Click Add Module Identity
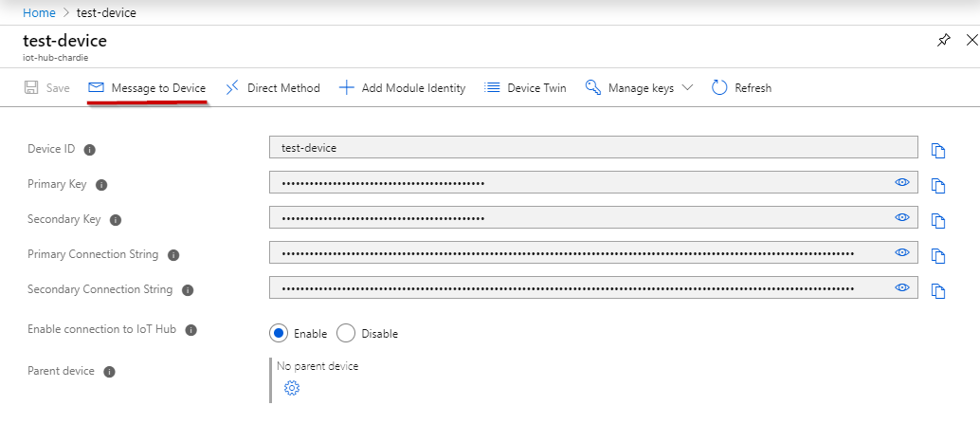Screen dimensions: 980x424 pos(402,88)
